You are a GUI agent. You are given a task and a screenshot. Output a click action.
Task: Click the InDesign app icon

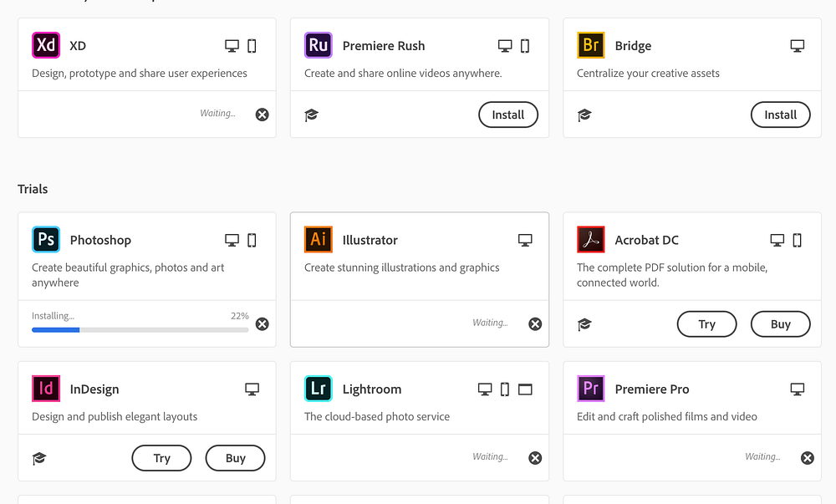[x=46, y=389]
